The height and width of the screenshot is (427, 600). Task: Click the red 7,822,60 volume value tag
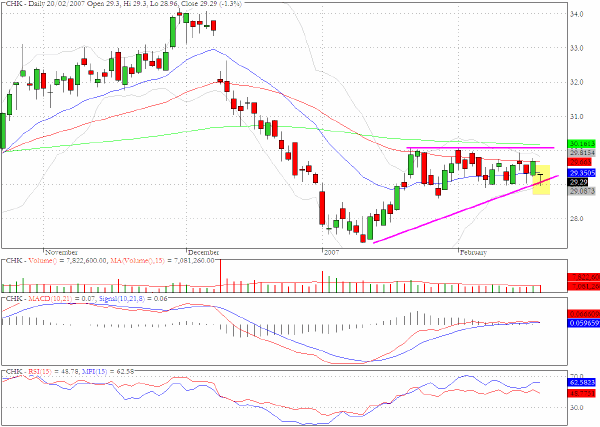coord(584,277)
